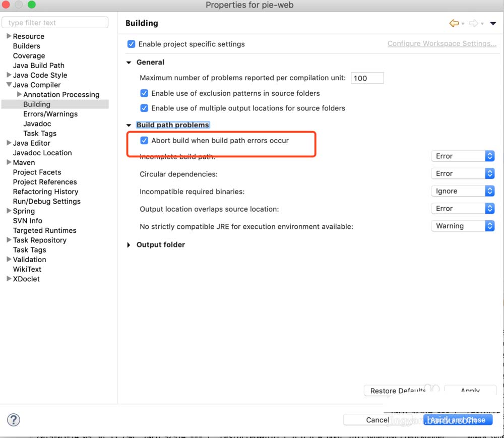Click the help question mark icon
This screenshot has width=504, height=438.
[x=14, y=420]
